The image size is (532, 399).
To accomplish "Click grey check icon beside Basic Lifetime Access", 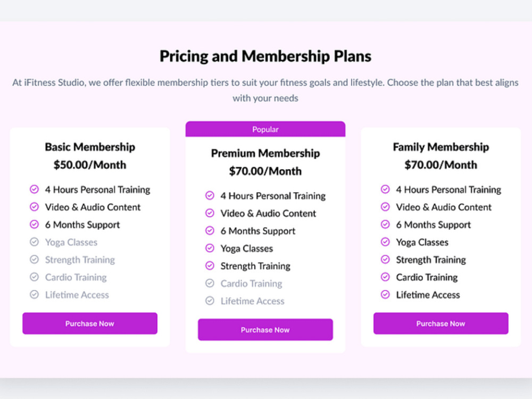I will tap(34, 294).
